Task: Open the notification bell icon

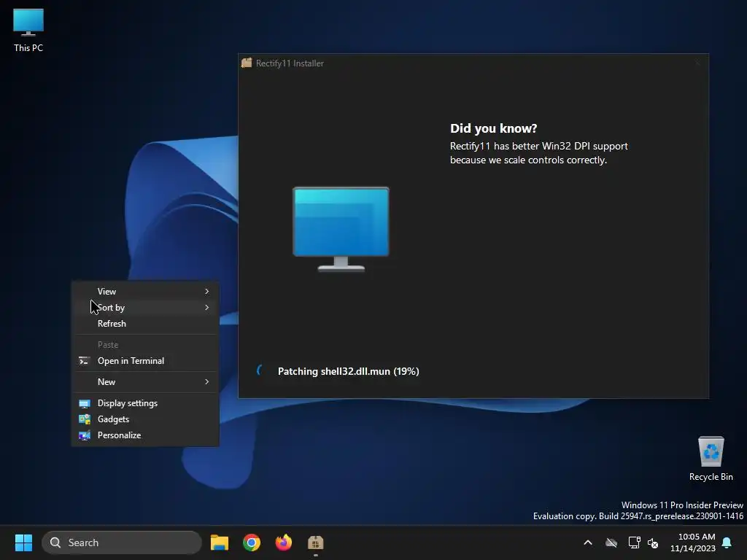Action: coord(727,542)
